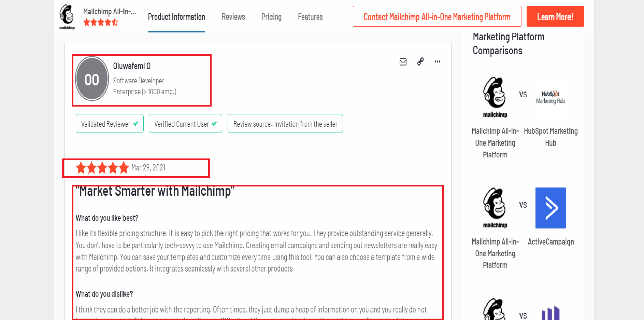The width and height of the screenshot is (644, 320).
Task: Click the 'What do you dislike?' heading
Action: point(104,294)
